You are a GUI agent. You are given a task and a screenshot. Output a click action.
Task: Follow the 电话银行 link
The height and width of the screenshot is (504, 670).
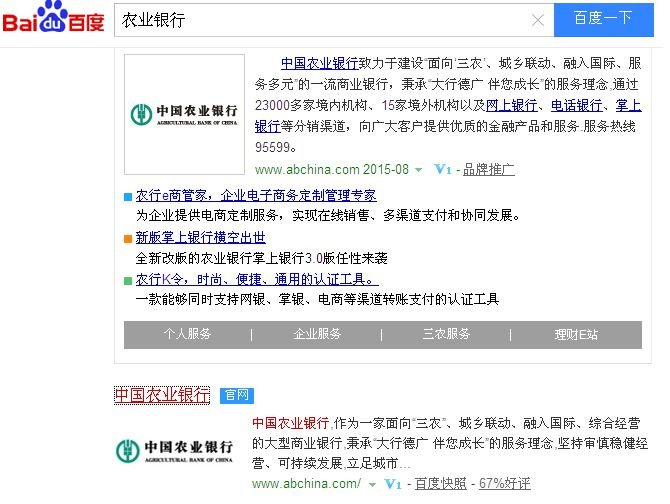pos(576,105)
